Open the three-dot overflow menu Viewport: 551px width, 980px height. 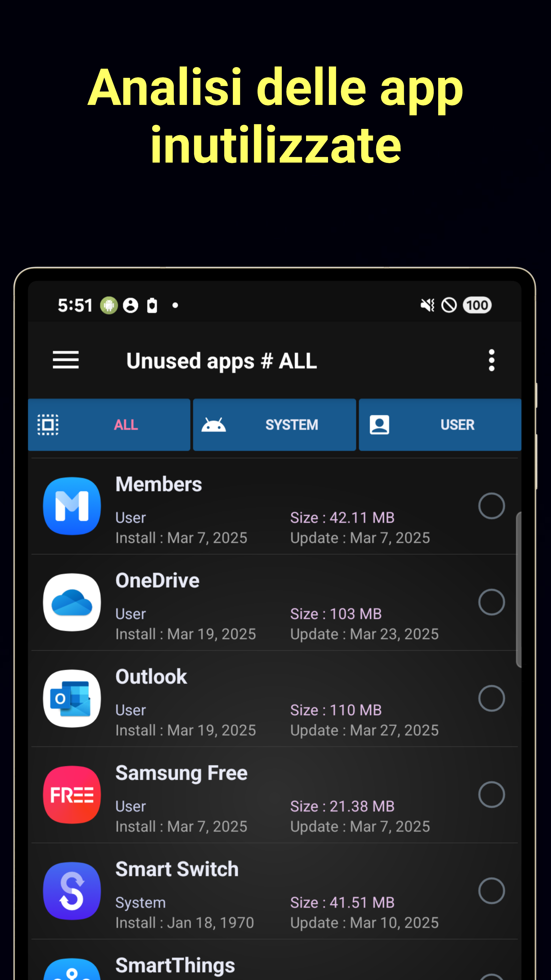click(491, 360)
